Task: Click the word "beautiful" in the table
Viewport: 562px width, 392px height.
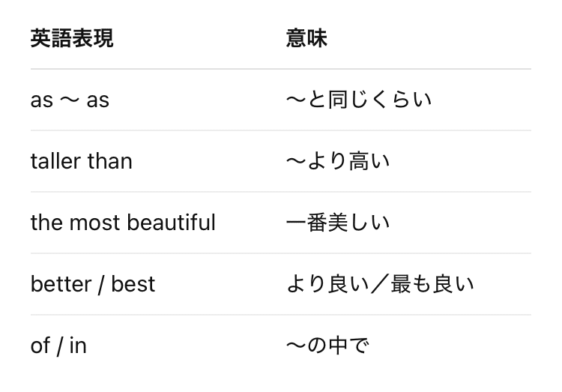Action: (172, 223)
